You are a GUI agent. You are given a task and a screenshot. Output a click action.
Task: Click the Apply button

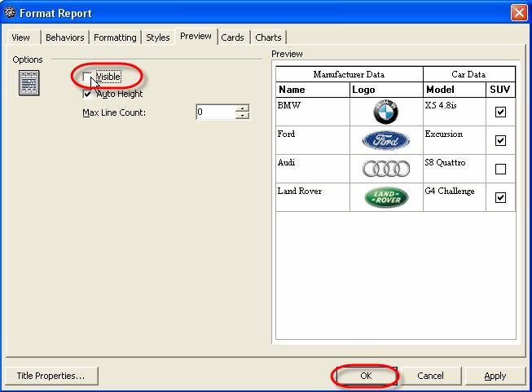click(x=495, y=376)
